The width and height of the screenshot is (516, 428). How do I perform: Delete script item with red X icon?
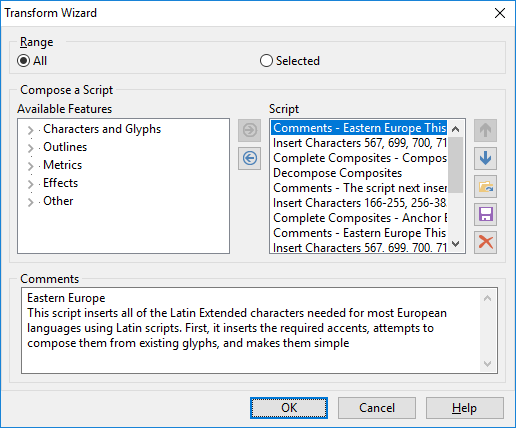[x=485, y=242]
